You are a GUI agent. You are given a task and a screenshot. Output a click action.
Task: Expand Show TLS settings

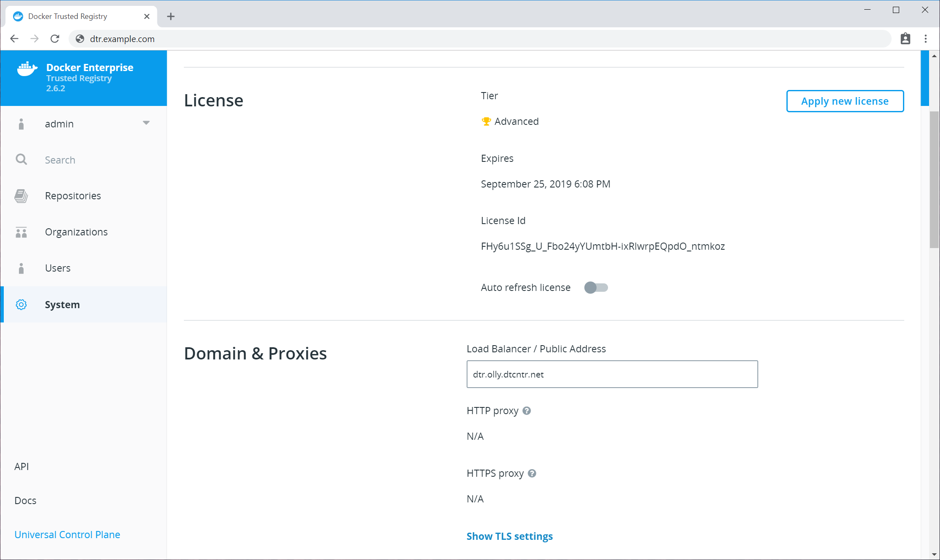509,536
